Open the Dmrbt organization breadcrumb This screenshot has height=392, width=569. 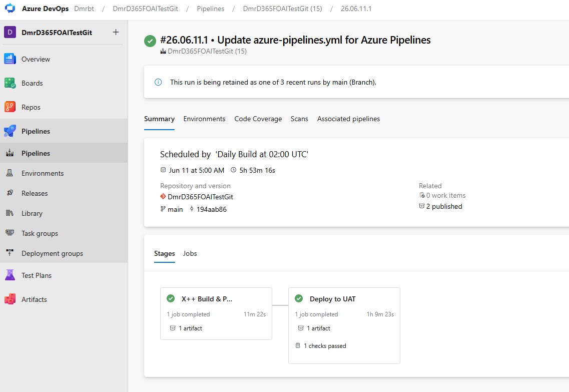(x=84, y=9)
